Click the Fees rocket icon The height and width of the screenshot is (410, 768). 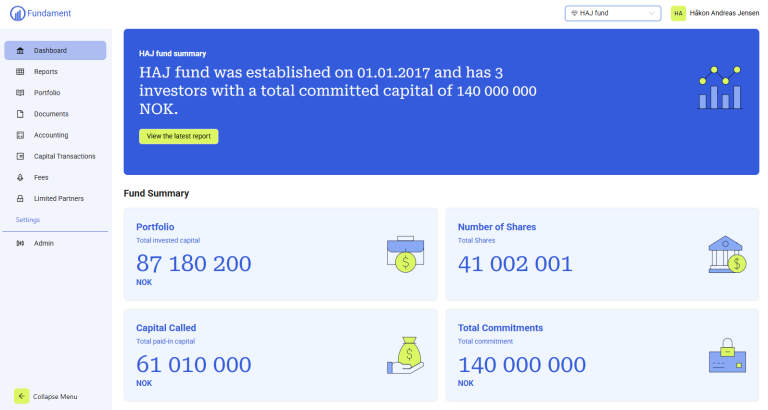pos(21,177)
